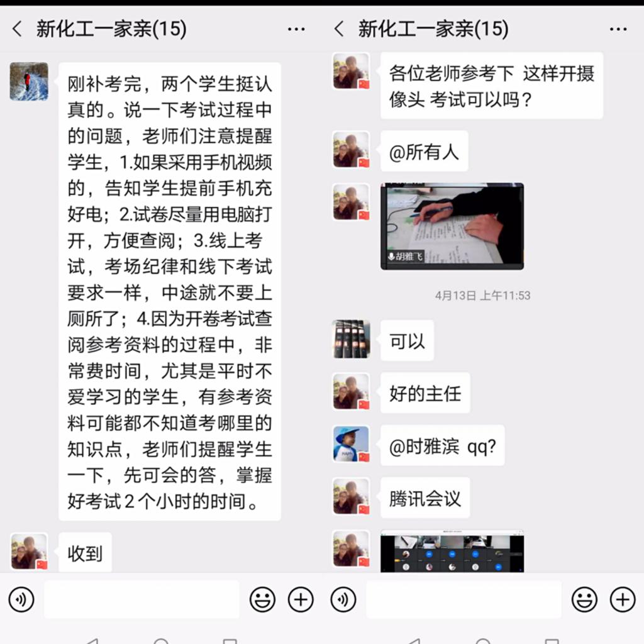This screenshot has height=644, width=644.
Task: Switch to voice input in right chat
Action: [343, 599]
